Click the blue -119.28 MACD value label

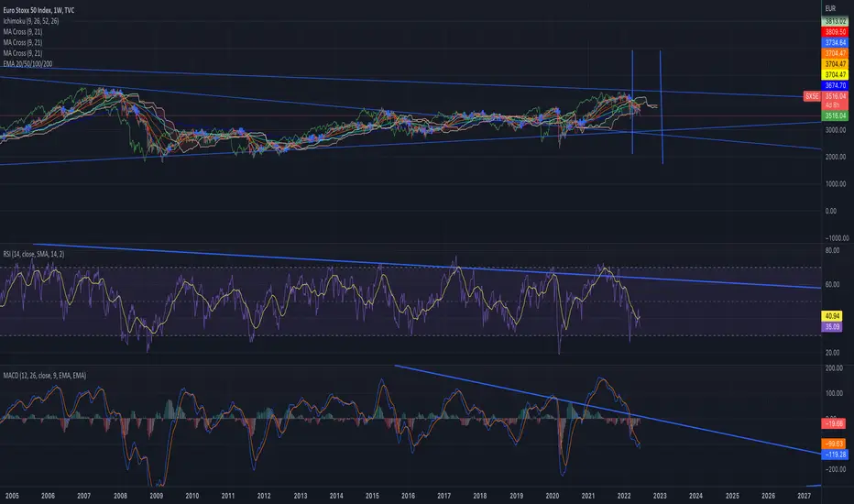(835, 455)
